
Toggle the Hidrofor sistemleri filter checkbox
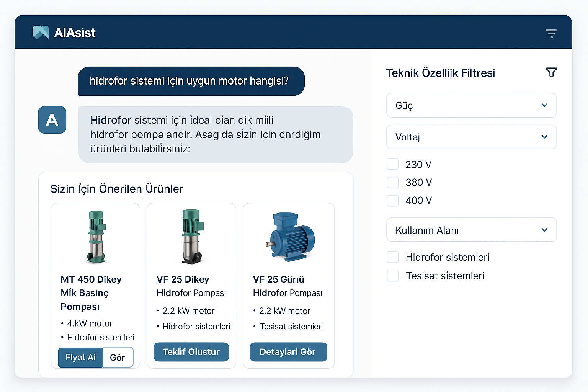[393, 257]
